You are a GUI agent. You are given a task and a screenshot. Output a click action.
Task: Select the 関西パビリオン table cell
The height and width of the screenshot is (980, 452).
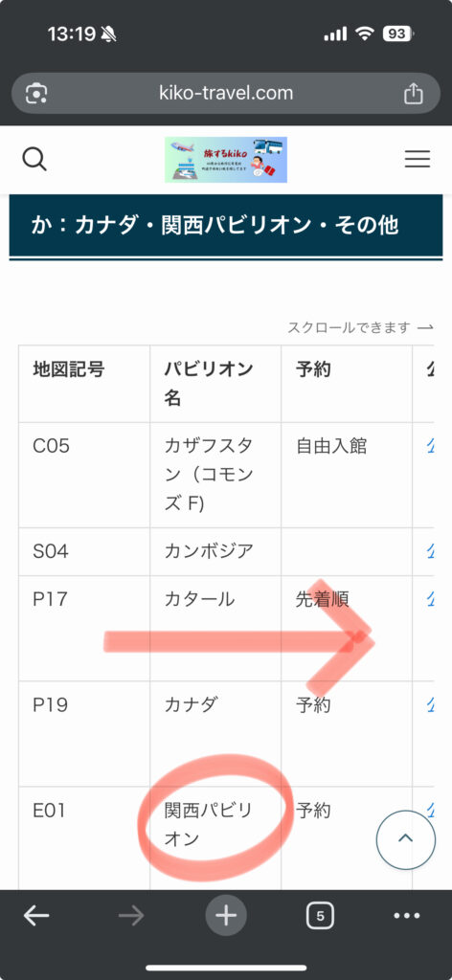[215, 838]
